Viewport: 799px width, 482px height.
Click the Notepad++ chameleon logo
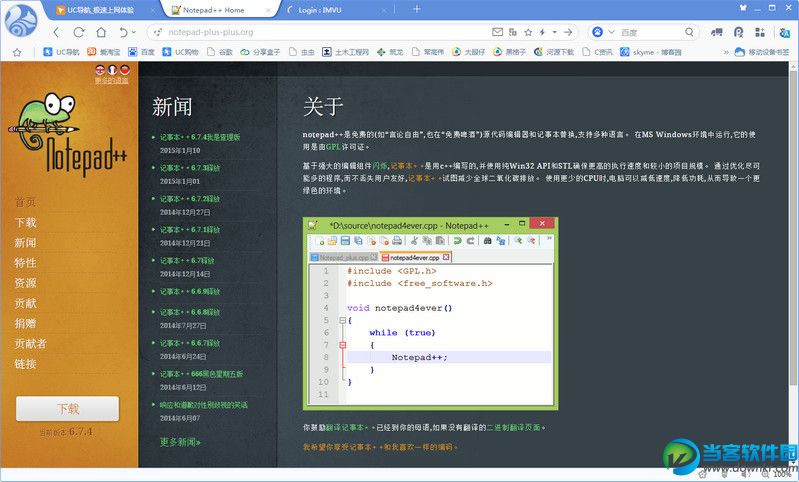(68, 134)
